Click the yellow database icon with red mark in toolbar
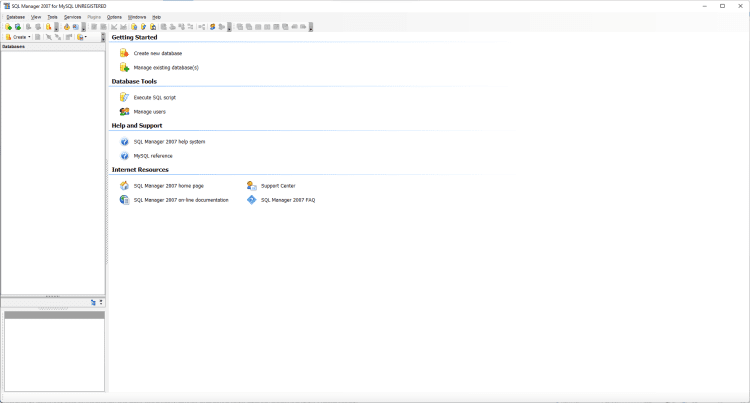This screenshot has width=750, height=403. (48, 27)
